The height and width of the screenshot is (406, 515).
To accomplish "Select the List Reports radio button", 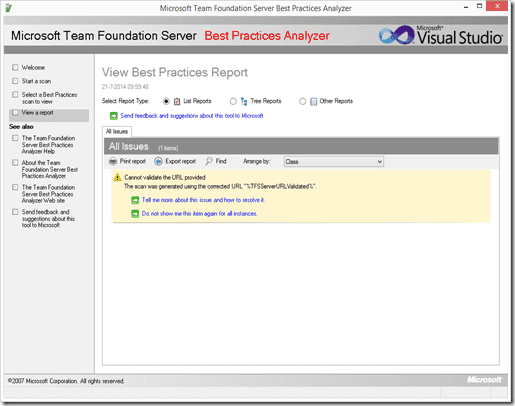I will pos(166,101).
